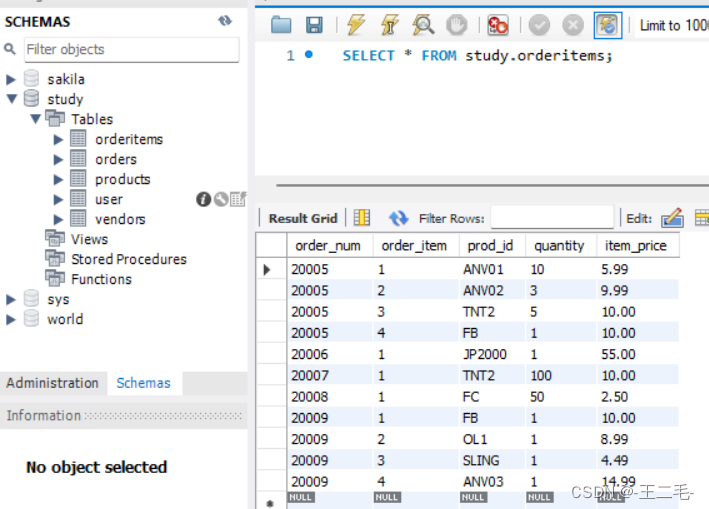Select the Views node
The height and width of the screenshot is (509, 709).
click(x=90, y=239)
